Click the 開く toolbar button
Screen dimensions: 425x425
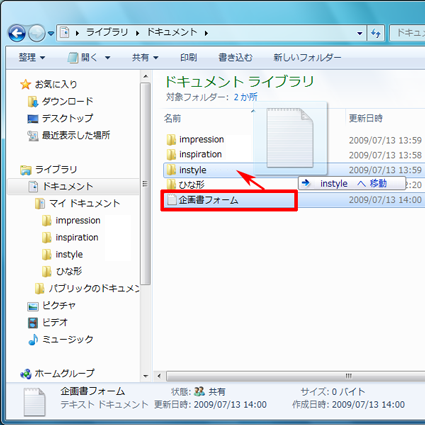tap(83, 58)
